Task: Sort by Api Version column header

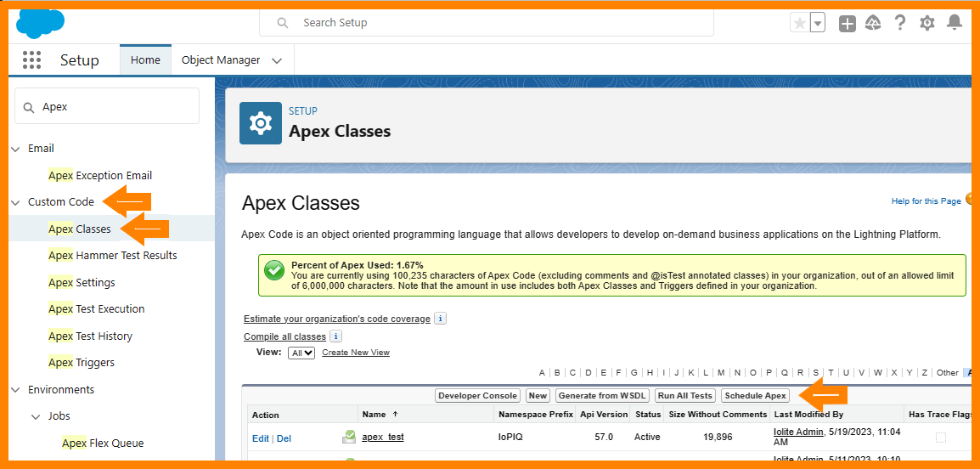Action: [x=604, y=414]
